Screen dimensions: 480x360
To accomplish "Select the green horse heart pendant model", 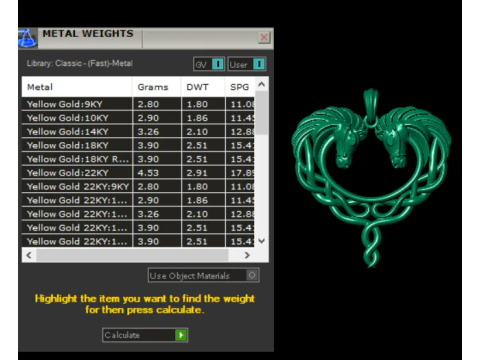I will 371,178.
